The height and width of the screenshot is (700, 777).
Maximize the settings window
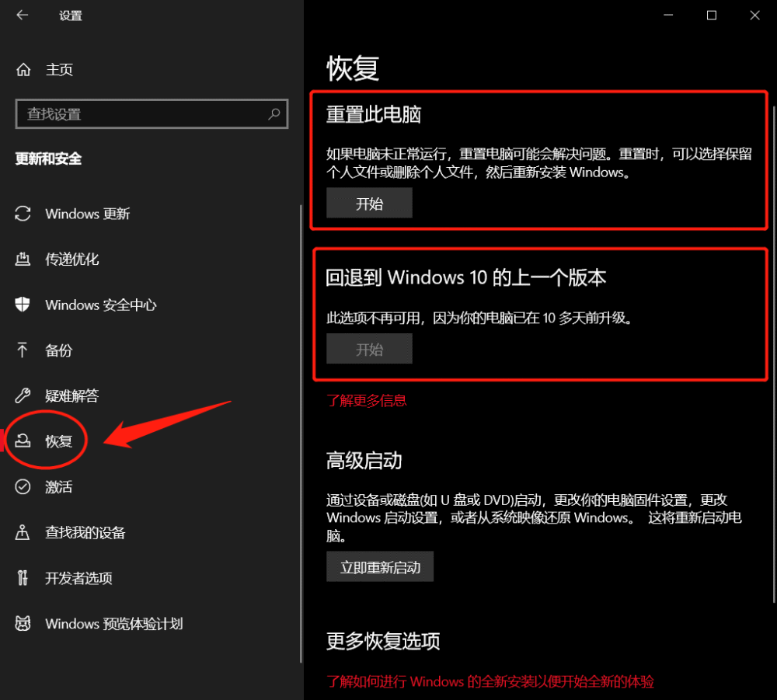tap(712, 16)
